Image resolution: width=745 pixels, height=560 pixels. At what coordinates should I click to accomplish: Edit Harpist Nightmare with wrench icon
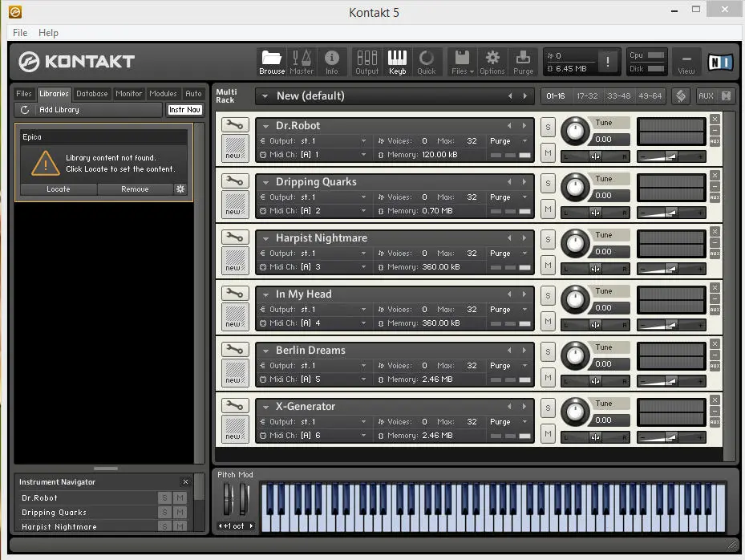pyautogui.click(x=235, y=237)
